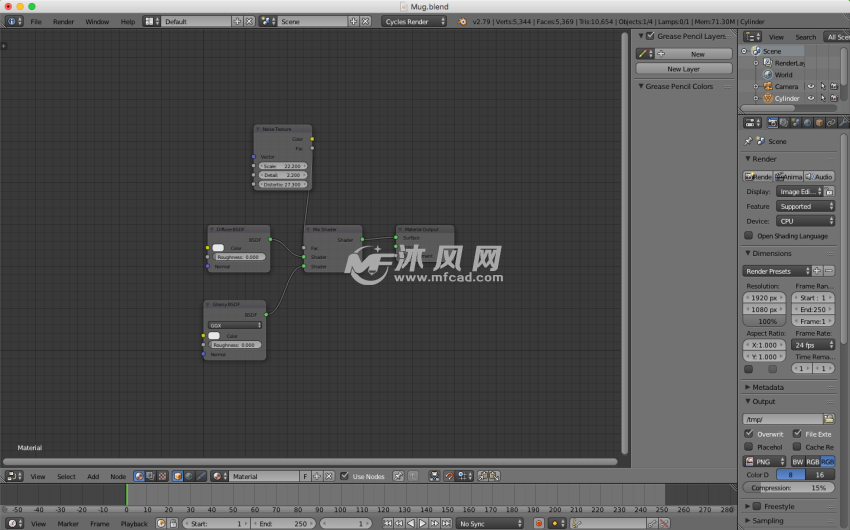Click the World icon in outliner
The width and height of the screenshot is (850, 530).
tap(767, 74)
